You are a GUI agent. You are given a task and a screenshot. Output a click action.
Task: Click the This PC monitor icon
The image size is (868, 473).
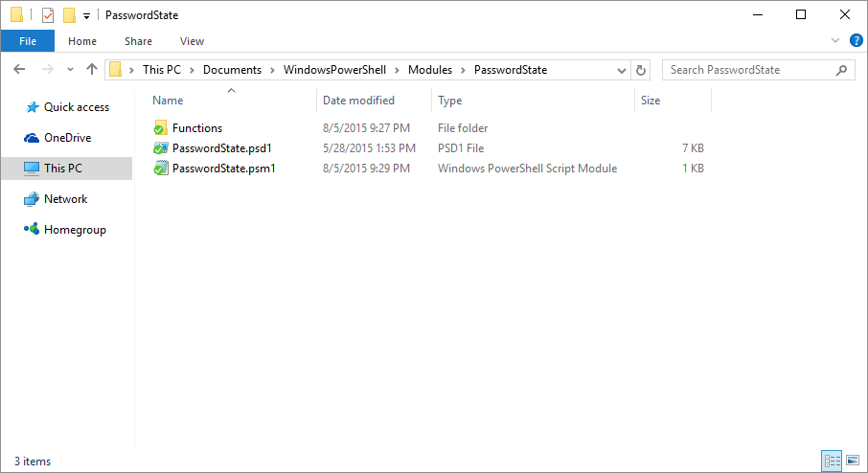tap(32, 169)
